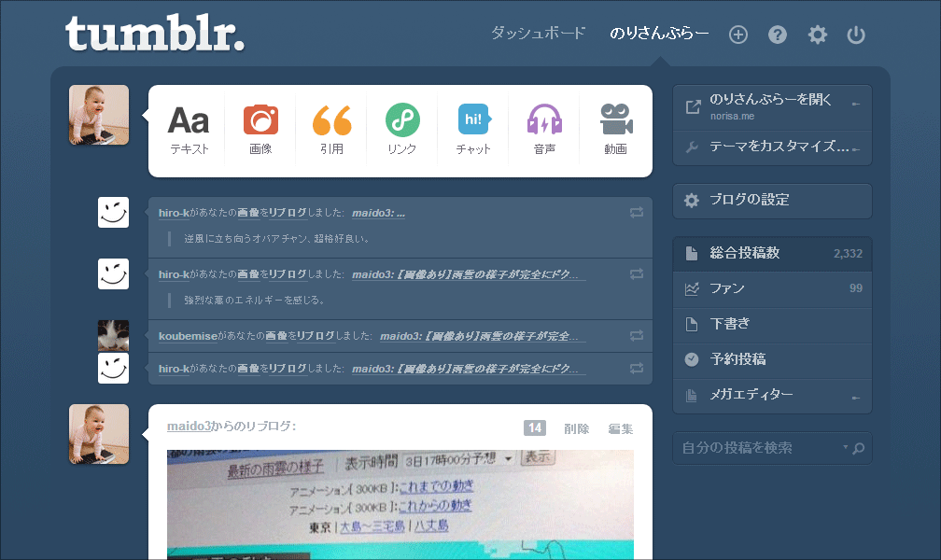Click the 99 fans count
The height and width of the screenshot is (560, 941).
tap(856, 288)
